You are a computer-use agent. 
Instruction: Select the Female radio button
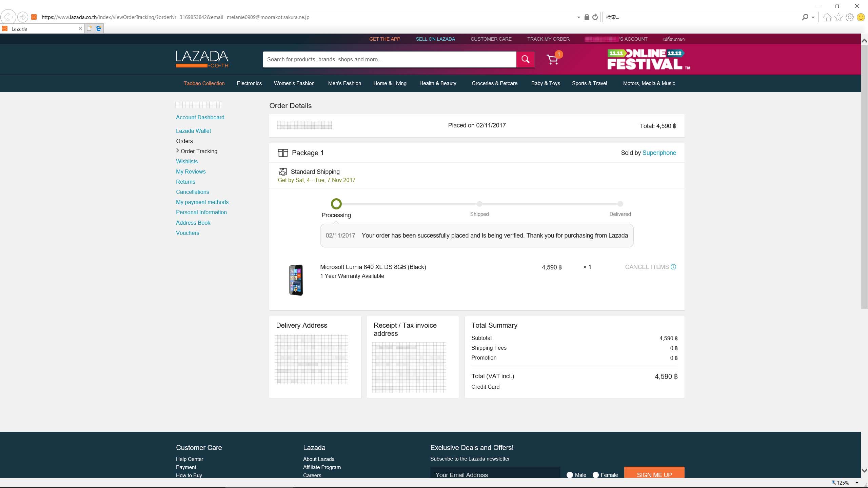pyautogui.click(x=595, y=475)
